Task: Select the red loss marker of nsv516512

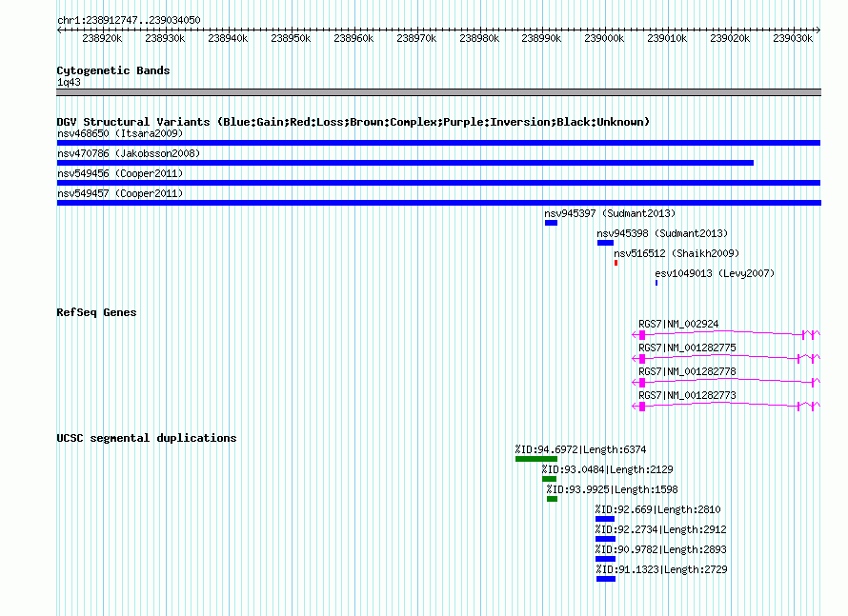Action: [616, 263]
